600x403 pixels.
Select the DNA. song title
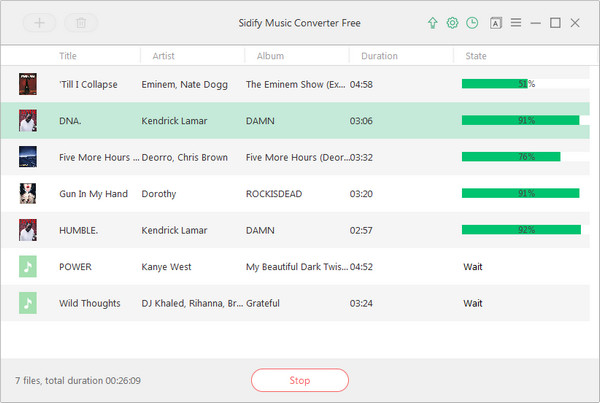tap(70, 121)
